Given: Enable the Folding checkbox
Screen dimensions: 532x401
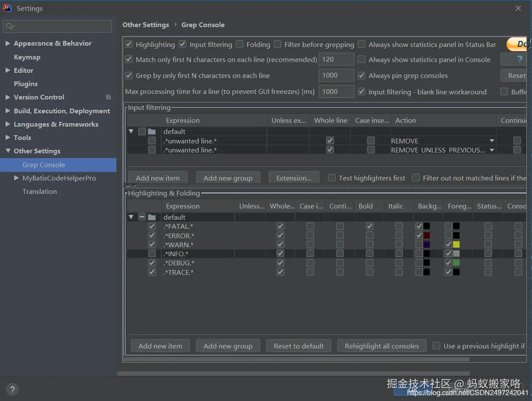Looking at the screenshot, I should click(240, 44).
